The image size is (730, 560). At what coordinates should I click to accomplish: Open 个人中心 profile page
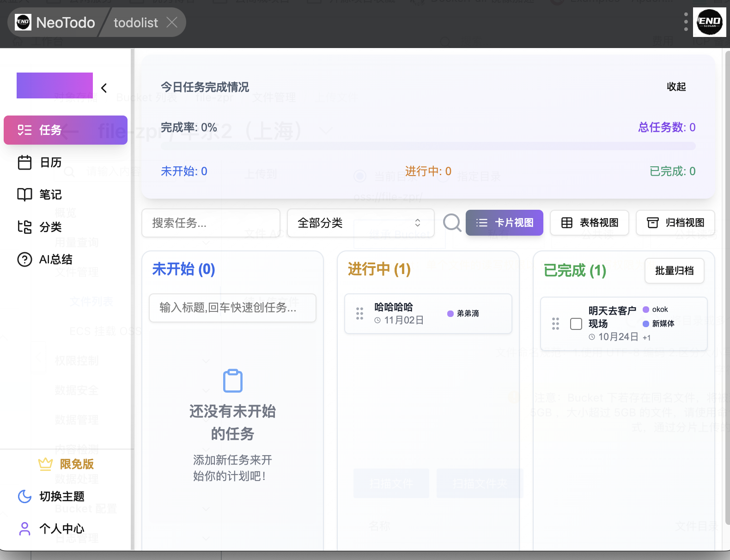pos(62,529)
